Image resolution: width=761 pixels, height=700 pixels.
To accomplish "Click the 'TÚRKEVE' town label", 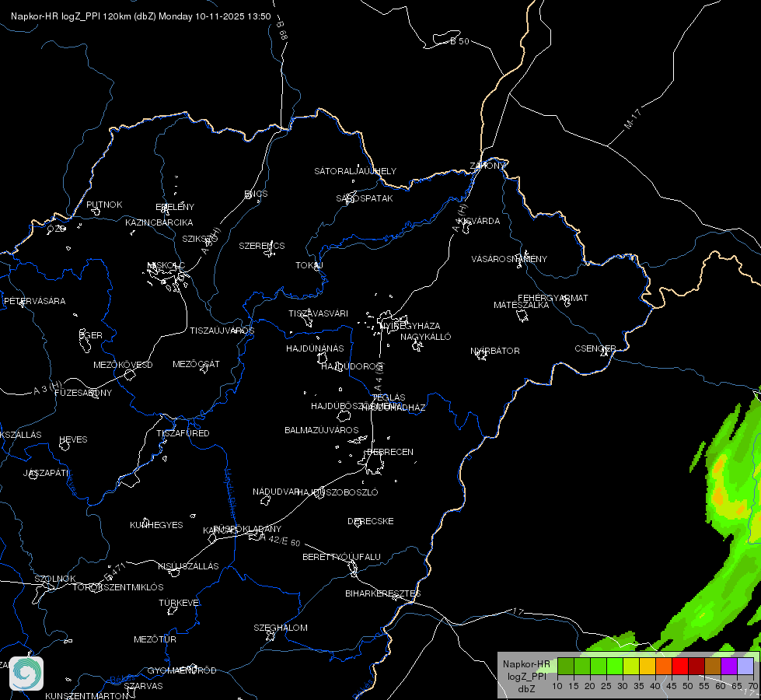I will [x=180, y=602].
